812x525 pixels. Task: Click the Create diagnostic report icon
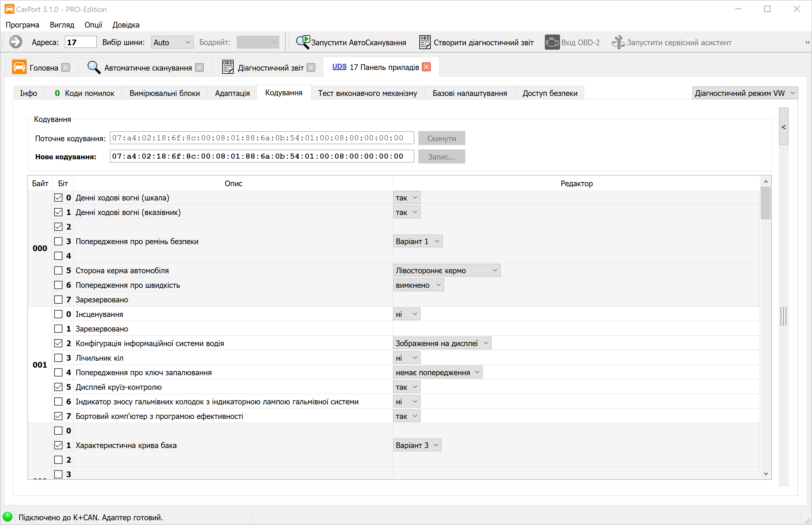click(425, 42)
